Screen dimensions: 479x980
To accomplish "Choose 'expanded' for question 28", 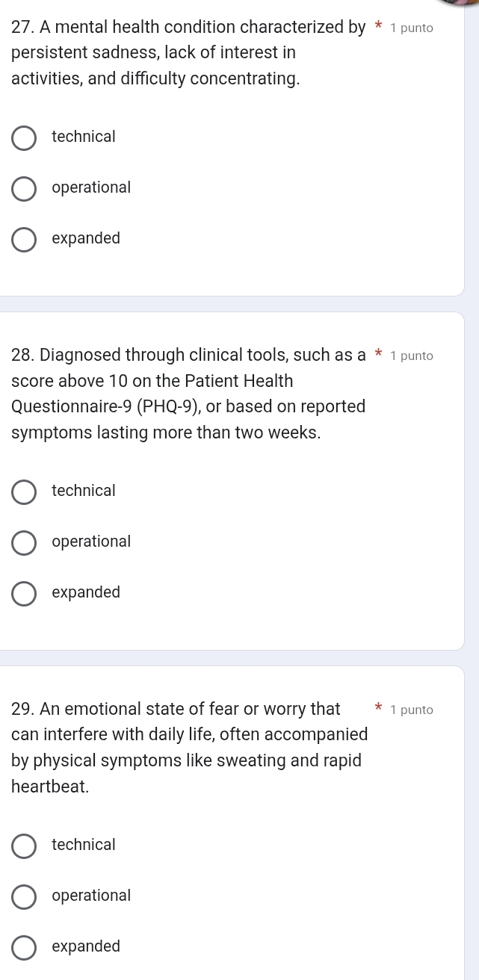I will (24, 594).
